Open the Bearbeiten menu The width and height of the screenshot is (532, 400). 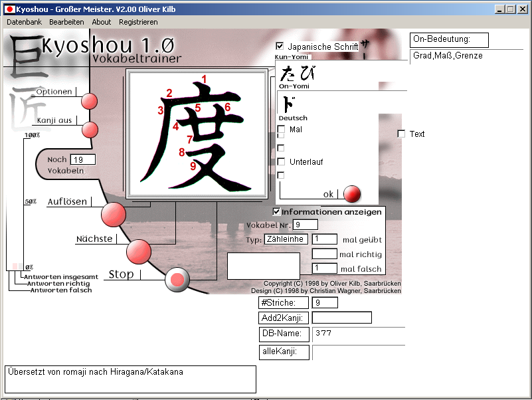[x=66, y=22]
